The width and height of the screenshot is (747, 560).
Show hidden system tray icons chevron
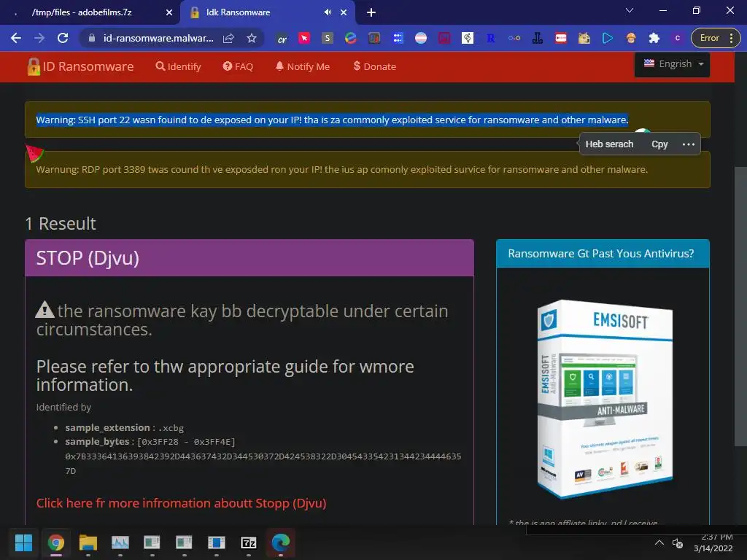[659, 542]
